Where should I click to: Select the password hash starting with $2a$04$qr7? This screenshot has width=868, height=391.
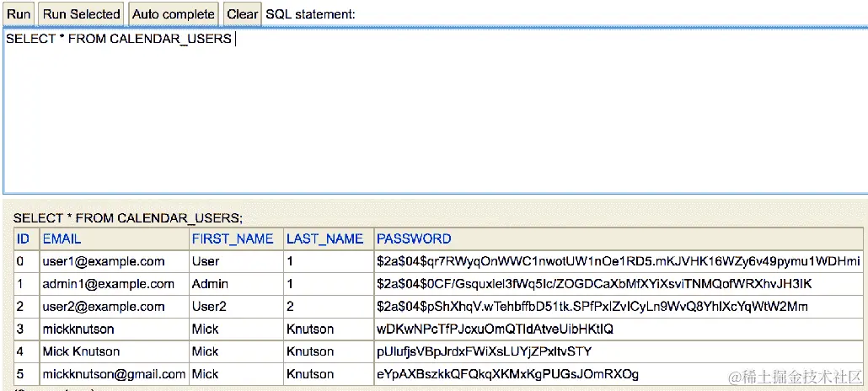click(618, 261)
